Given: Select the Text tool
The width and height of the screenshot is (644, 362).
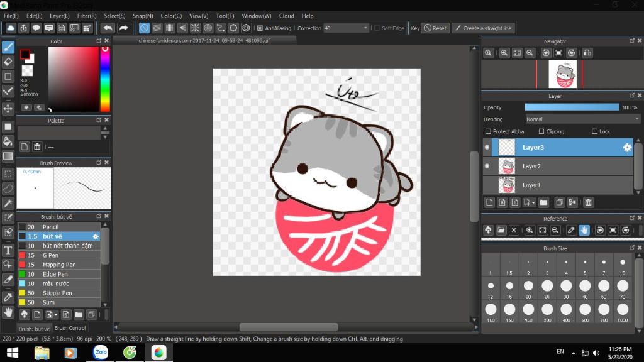Looking at the screenshot, I should pos(8,250).
